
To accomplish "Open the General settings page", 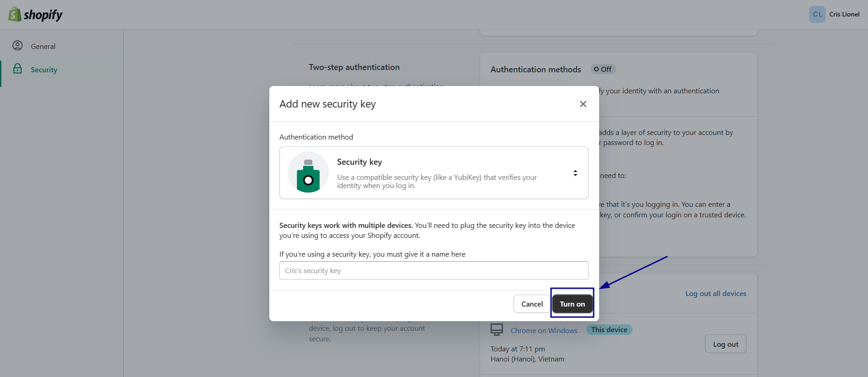I will tap(43, 46).
